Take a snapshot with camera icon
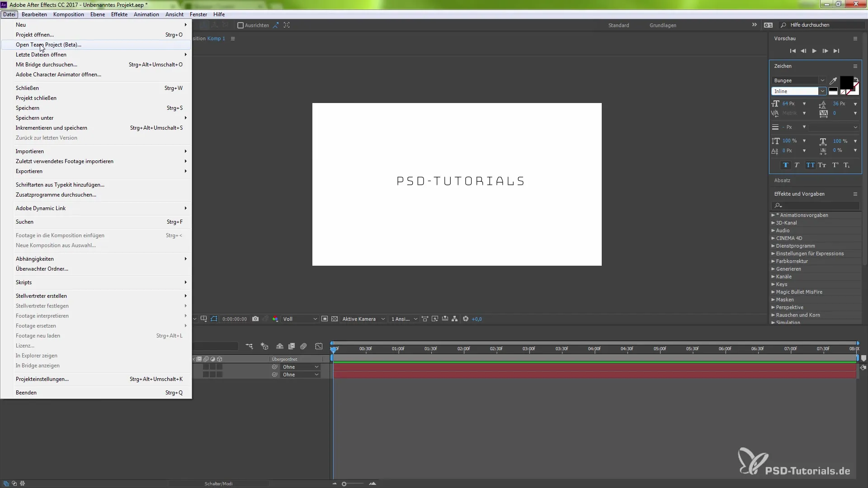This screenshot has width=868, height=488. [x=255, y=319]
